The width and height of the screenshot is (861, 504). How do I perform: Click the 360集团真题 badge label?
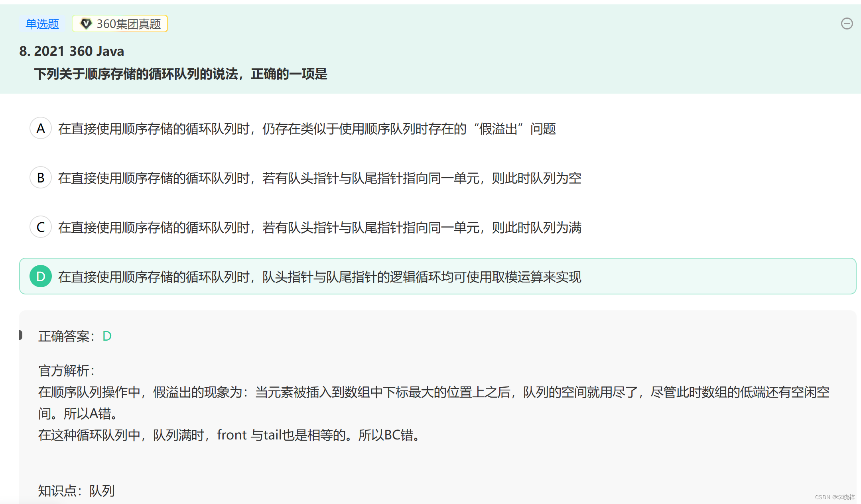128,24
